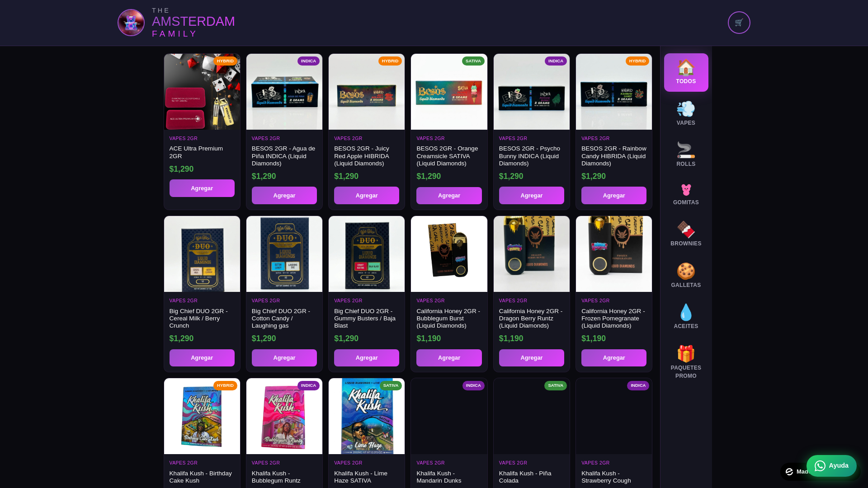The width and height of the screenshot is (868, 488).
Task: Open the shopping cart icon
Action: tap(739, 23)
